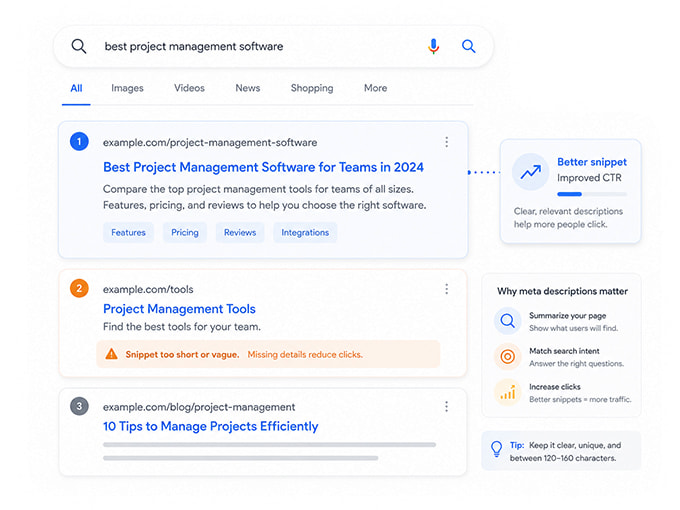The height and width of the screenshot is (510, 680).
Task: Click the Features sitelink chip
Action: (128, 232)
